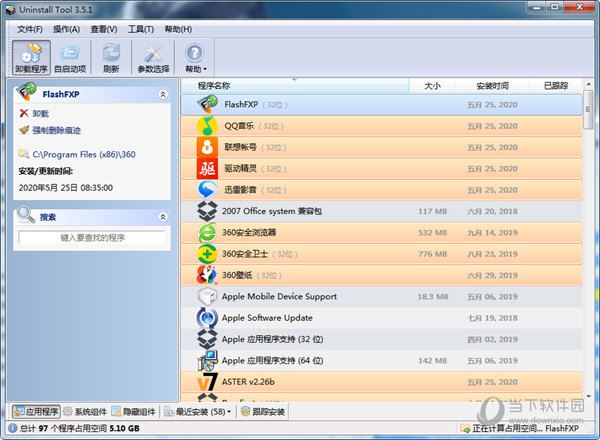
Task: Collapse the 搜索 search panel
Action: click(163, 217)
